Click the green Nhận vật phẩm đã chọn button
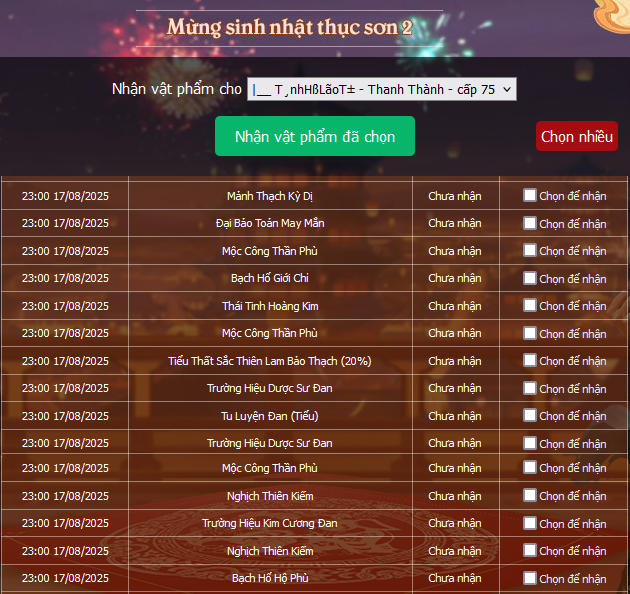630x594 pixels. click(315, 136)
